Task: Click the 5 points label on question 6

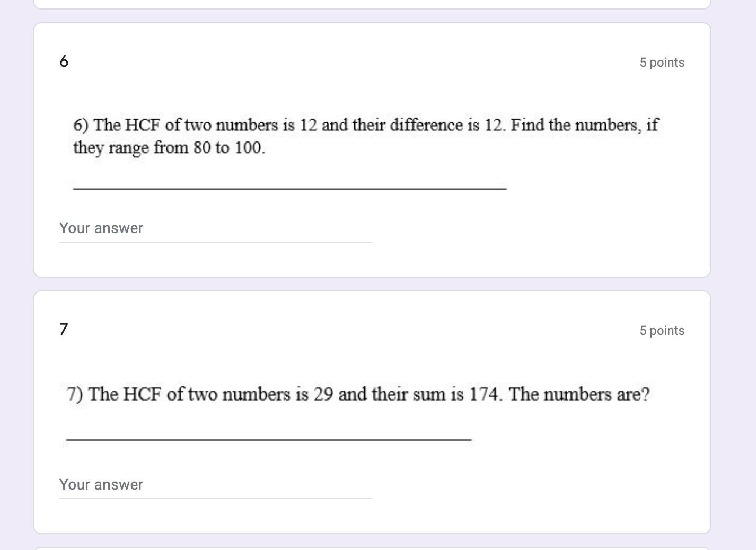Action: (662, 63)
